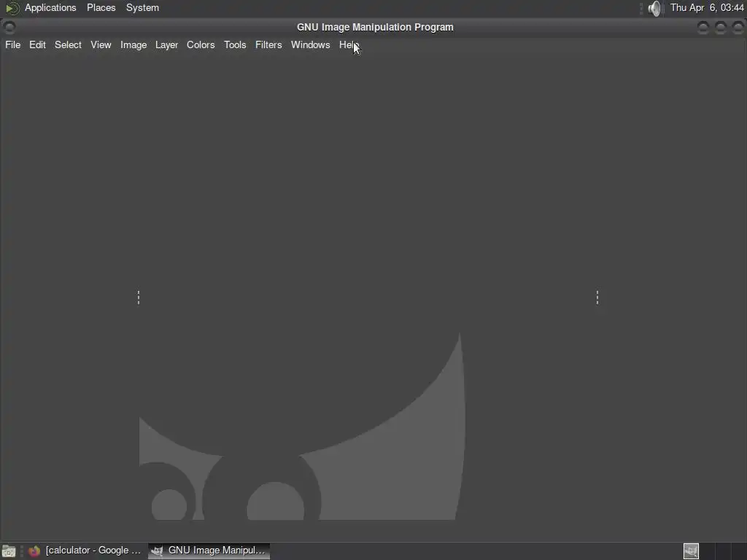Open the Layer menu
The height and width of the screenshot is (560, 747).
tap(167, 44)
